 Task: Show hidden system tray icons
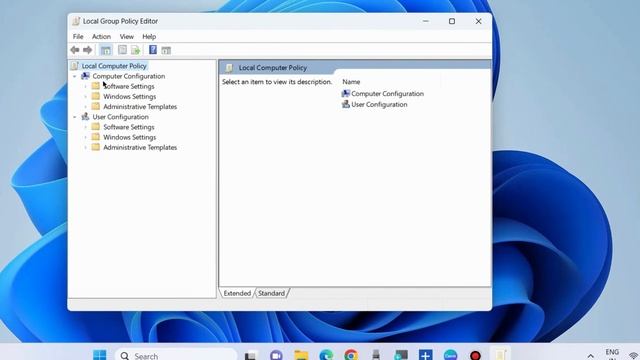pyautogui.click(x=591, y=356)
